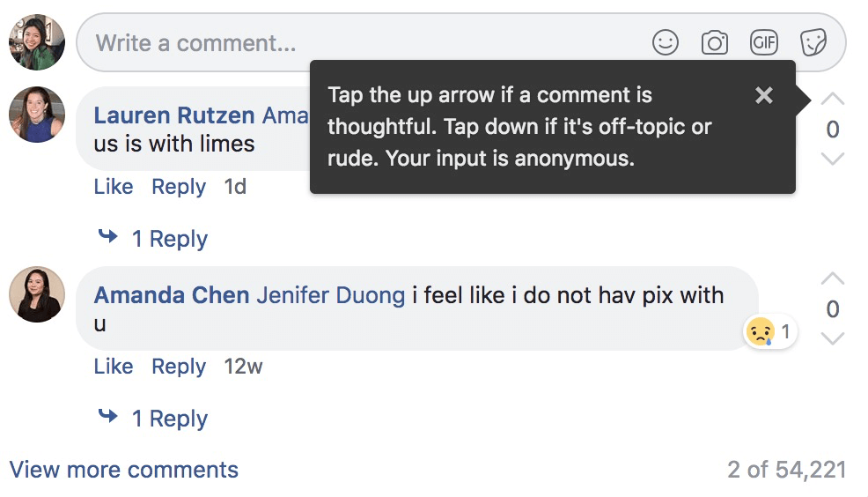
Task: Open the tagged Jenifer Duong profile
Action: (x=331, y=295)
